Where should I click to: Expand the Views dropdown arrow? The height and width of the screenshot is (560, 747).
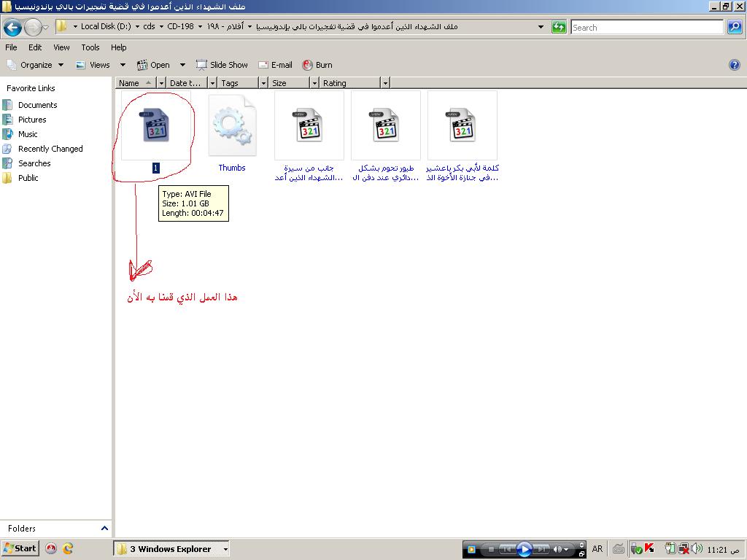pos(123,65)
